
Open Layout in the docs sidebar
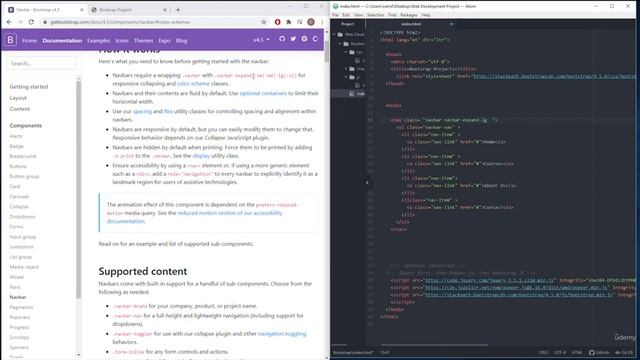[18, 98]
